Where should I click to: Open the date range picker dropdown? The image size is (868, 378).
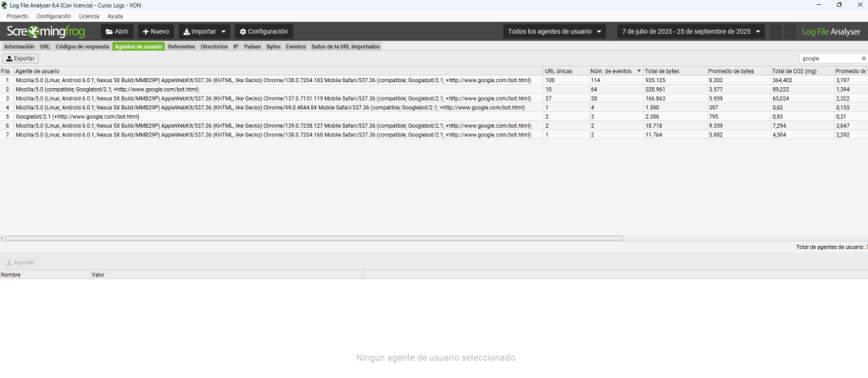(690, 31)
